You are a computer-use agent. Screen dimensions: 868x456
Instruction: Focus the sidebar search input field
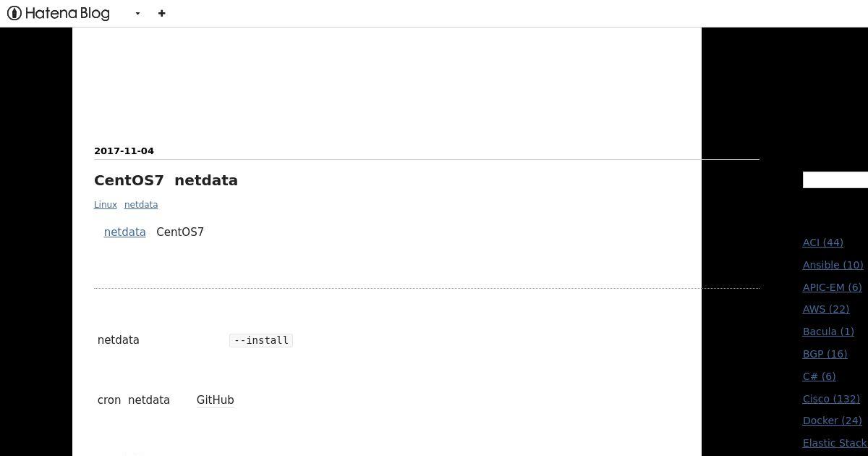835,180
